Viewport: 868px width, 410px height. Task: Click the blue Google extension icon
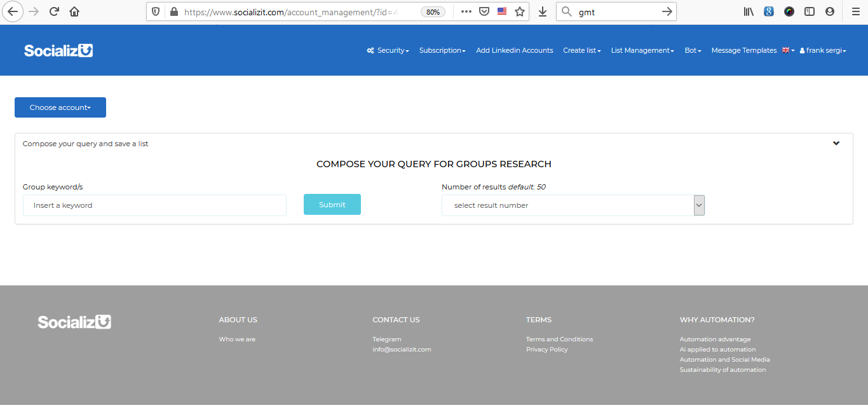coord(769,11)
